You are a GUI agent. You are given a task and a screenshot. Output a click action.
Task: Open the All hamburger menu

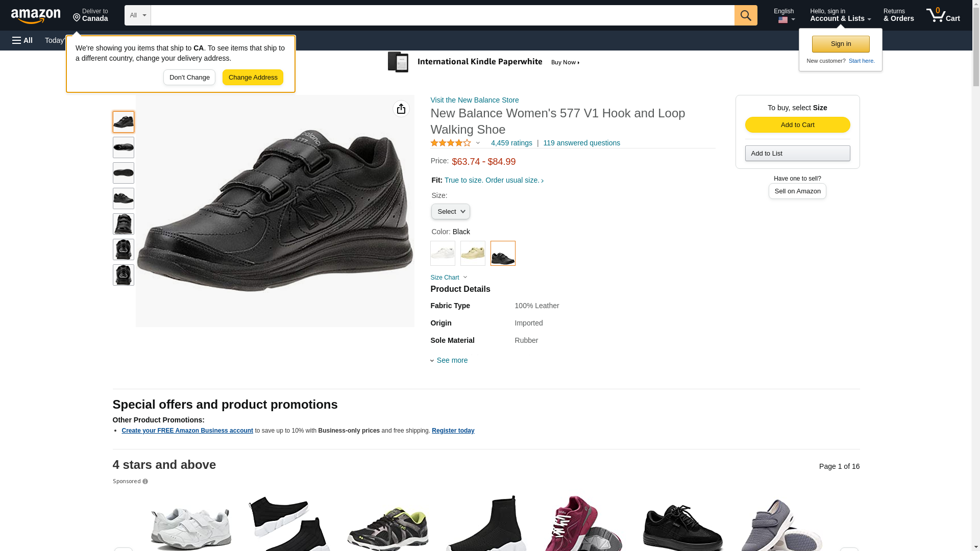(x=22, y=40)
